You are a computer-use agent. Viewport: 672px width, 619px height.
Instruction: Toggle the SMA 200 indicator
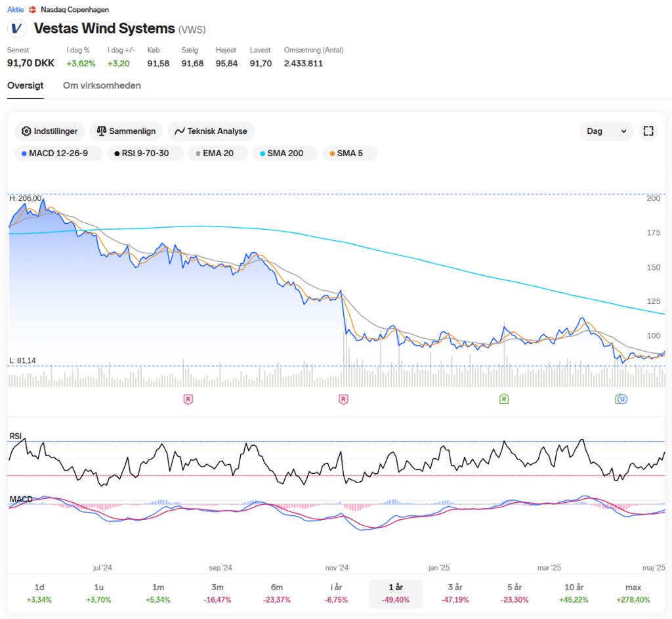coord(285,154)
